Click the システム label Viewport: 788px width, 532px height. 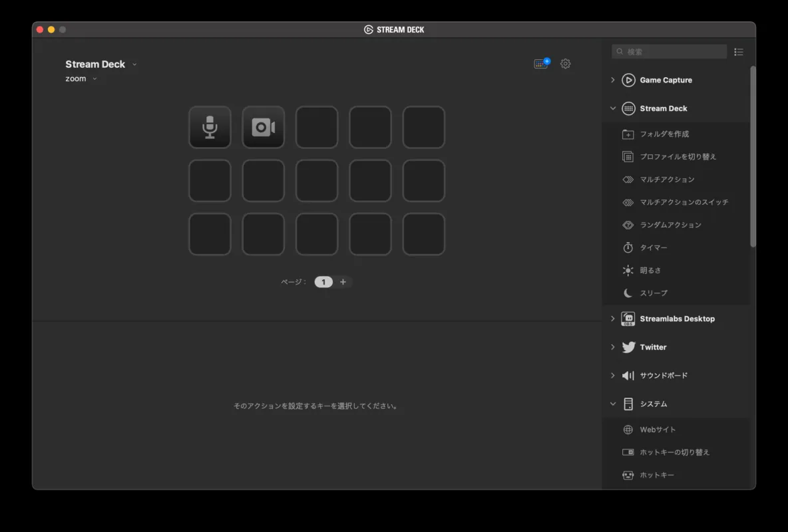coord(654,404)
